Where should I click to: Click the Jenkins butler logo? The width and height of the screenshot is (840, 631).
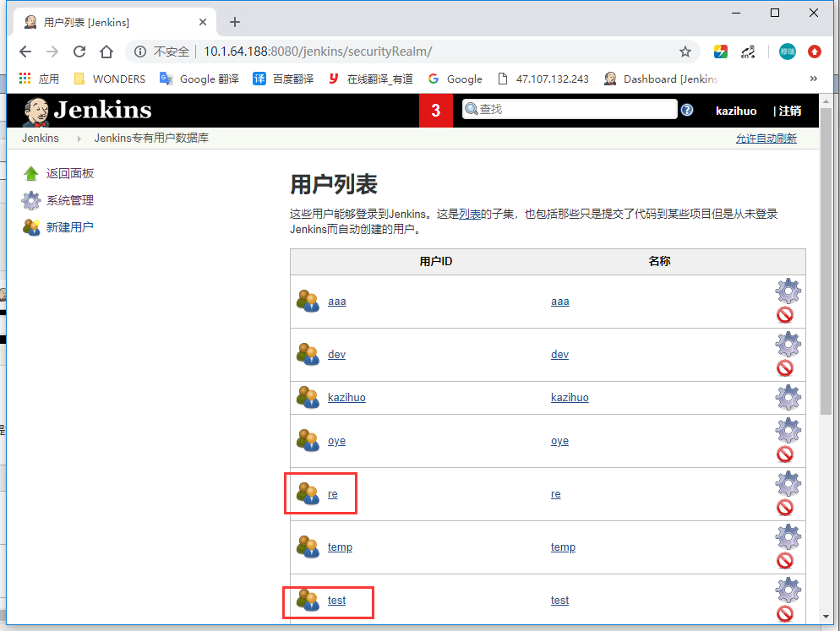coord(36,111)
